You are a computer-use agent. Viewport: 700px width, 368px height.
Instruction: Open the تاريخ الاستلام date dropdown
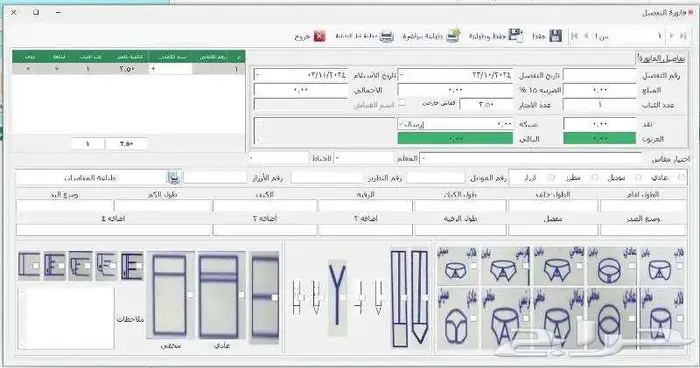point(257,75)
